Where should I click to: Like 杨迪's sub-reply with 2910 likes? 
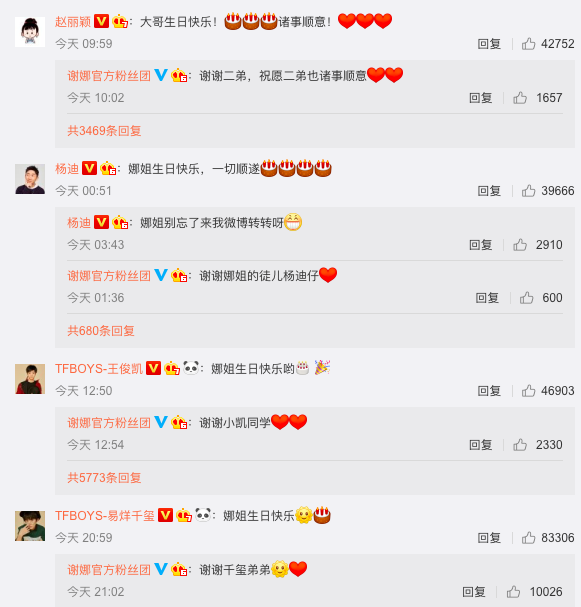click(x=520, y=245)
